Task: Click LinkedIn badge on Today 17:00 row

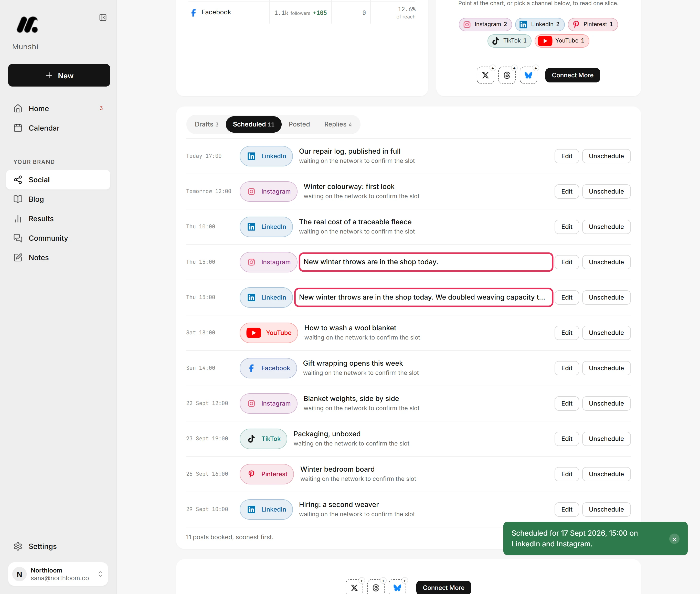Action: (266, 156)
